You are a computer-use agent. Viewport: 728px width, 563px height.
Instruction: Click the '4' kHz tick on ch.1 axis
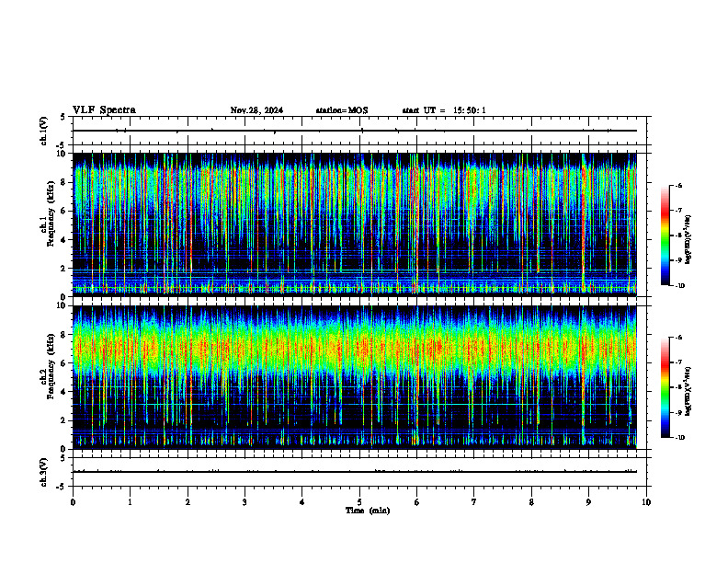pos(64,240)
